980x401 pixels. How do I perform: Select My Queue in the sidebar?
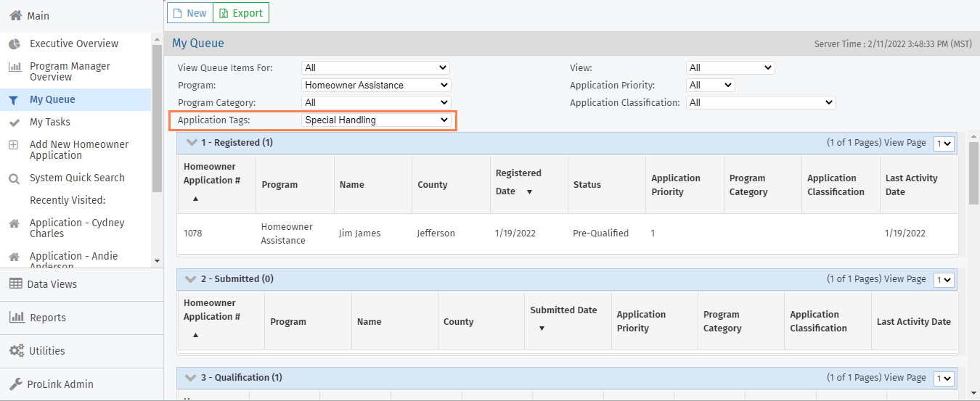(x=52, y=100)
